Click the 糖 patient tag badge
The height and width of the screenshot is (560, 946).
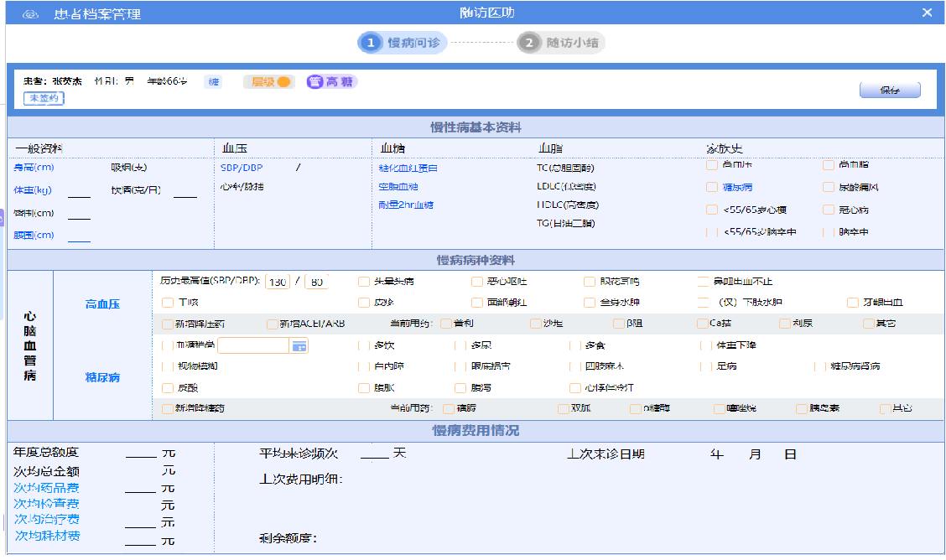coord(214,82)
